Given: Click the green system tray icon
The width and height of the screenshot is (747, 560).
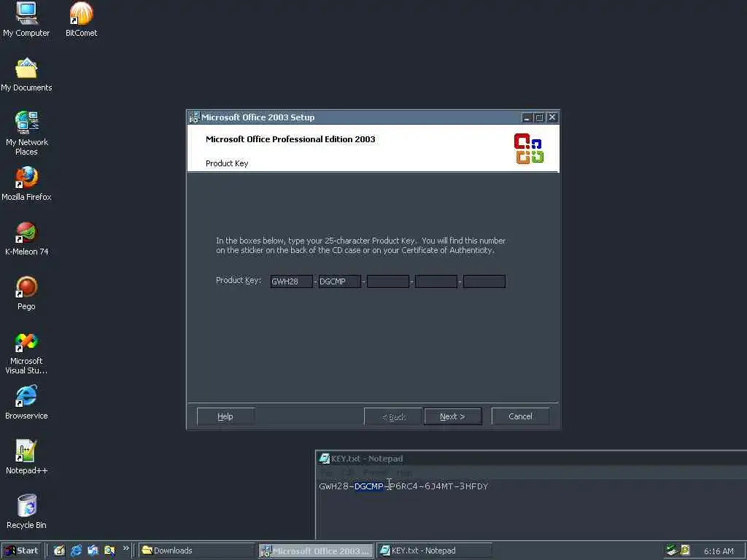Looking at the screenshot, I should click(x=672, y=551).
